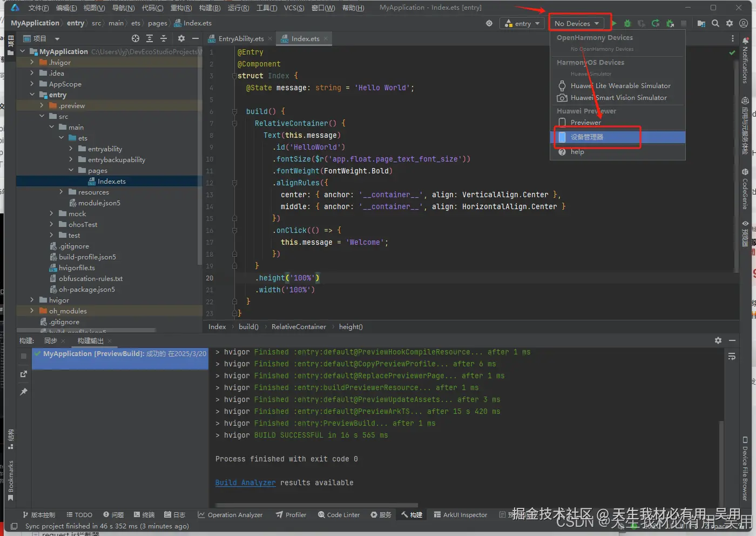Screen dimensions: 756x536
Task: Open build panel settings gear
Action: pyautogui.click(x=718, y=340)
